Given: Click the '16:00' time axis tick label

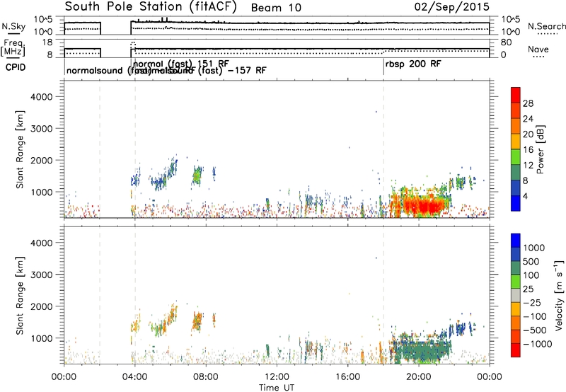Looking at the screenshot, I should pos(348,377).
